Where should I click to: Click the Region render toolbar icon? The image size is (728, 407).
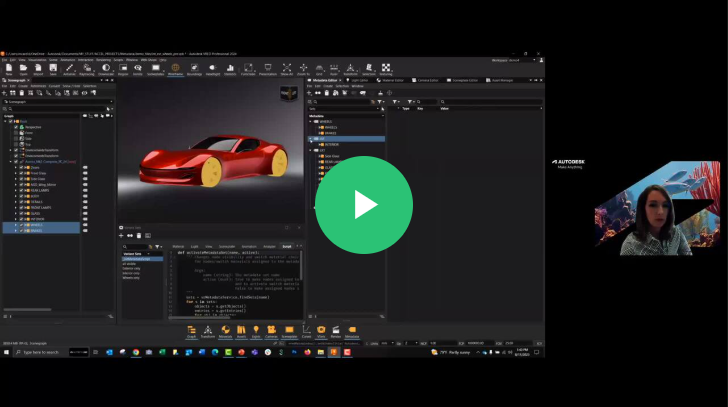[x=123, y=70]
